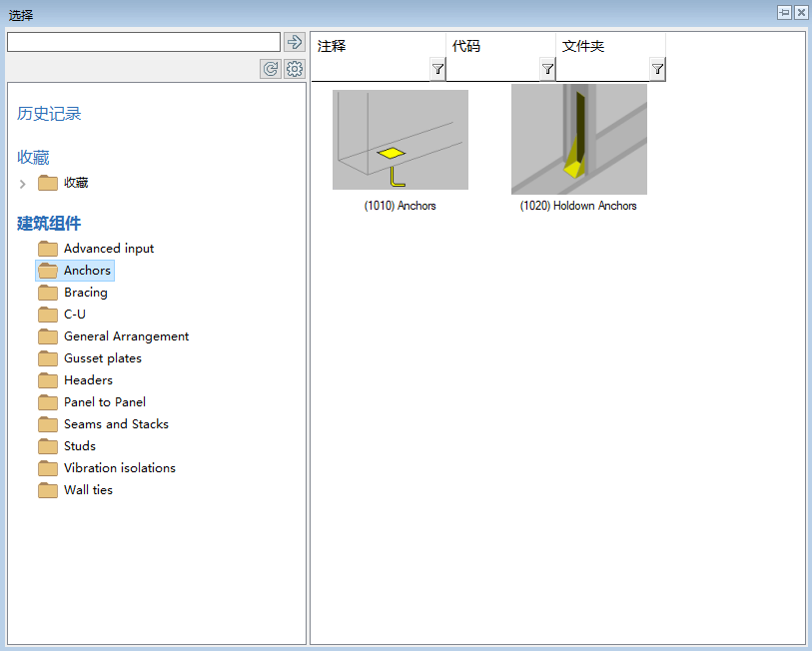Click the search go arrow button
The width and height of the screenshot is (812, 651).
(295, 42)
